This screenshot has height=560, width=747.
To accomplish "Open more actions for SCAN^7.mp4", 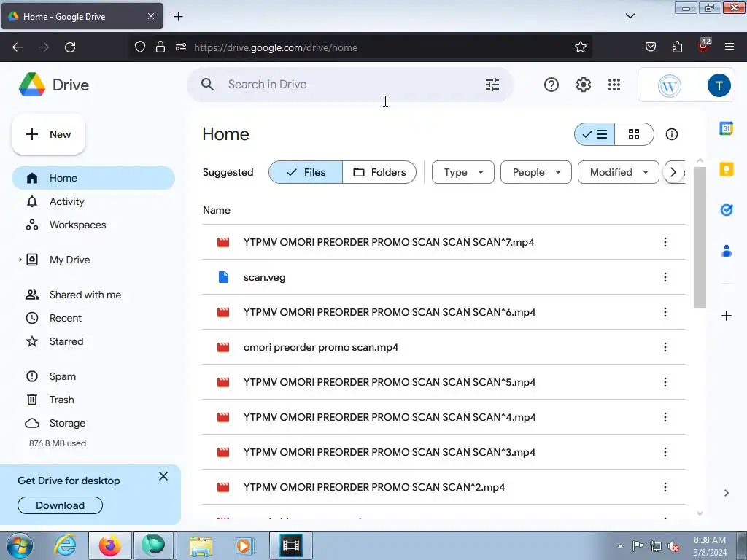I will pos(665,242).
